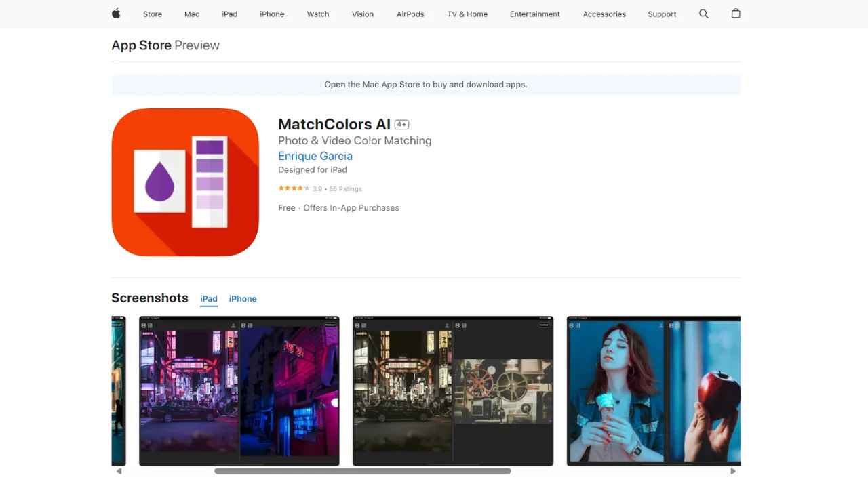Screen dimensions: 868x488
Task: Click the Apple logo in navigation bar
Action: click(x=116, y=14)
